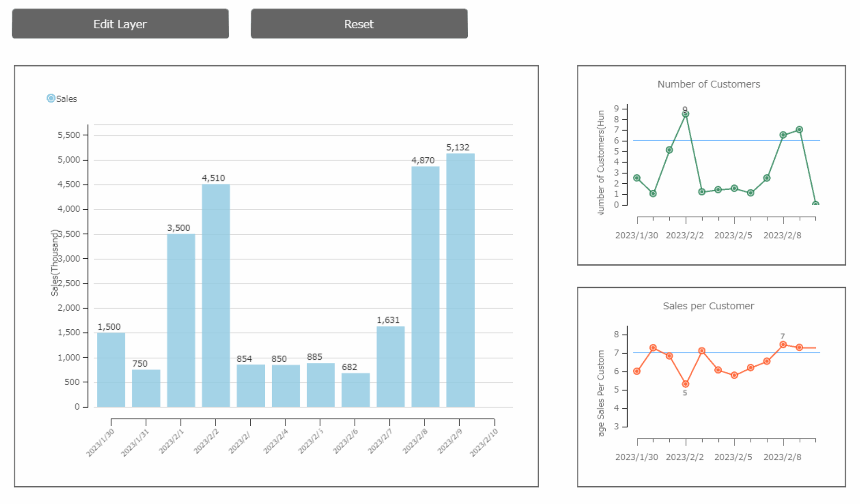This screenshot has height=504, width=860.
Task: Select the 4,870 sales bar
Action: pos(425,287)
